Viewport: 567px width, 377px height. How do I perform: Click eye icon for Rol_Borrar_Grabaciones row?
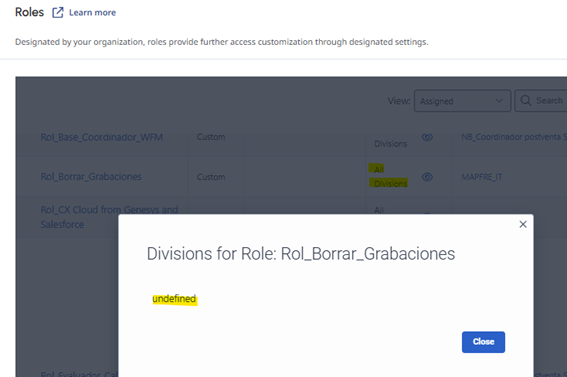click(x=427, y=177)
